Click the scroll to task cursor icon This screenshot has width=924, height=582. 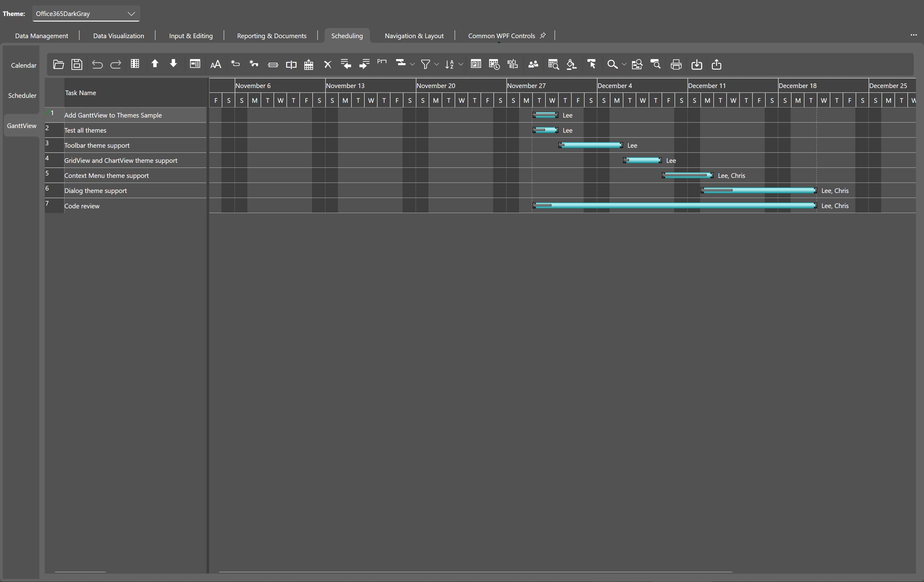pyautogui.click(x=591, y=64)
